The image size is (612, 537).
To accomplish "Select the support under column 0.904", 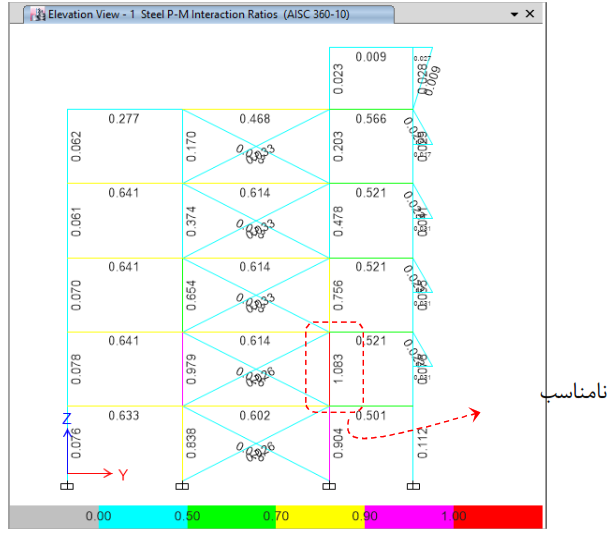I will [330, 486].
